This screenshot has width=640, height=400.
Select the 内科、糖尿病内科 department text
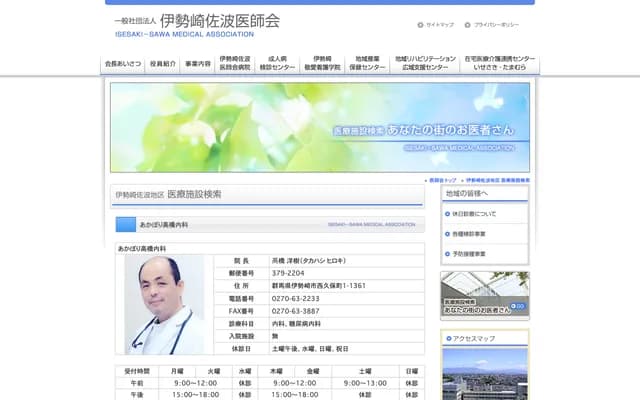click(x=296, y=324)
